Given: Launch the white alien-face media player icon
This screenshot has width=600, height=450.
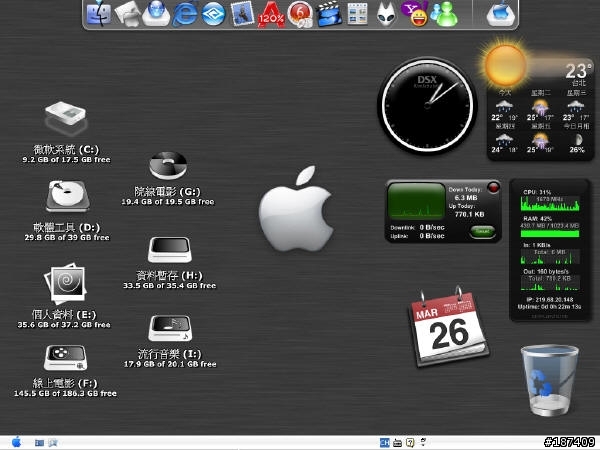Looking at the screenshot, I should tap(386, 15).
